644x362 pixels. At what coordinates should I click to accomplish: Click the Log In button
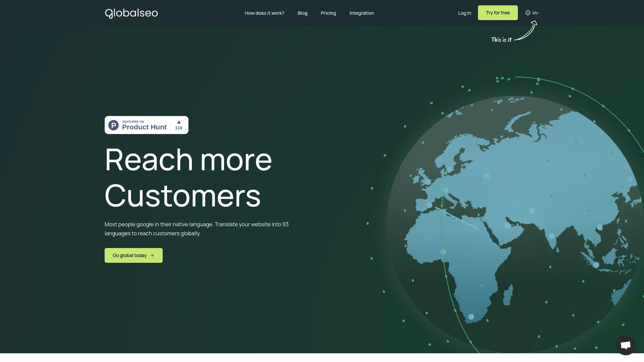click(x=465, y=13)
